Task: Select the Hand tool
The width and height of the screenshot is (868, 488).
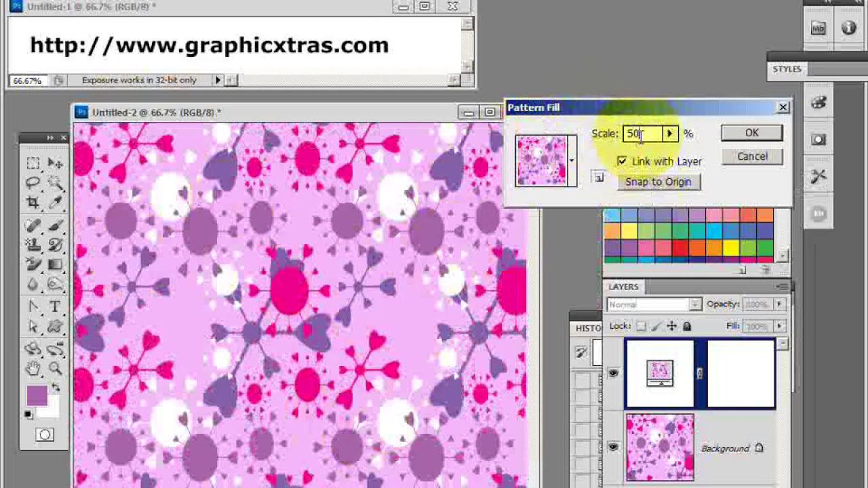Action: click(33, 369)
